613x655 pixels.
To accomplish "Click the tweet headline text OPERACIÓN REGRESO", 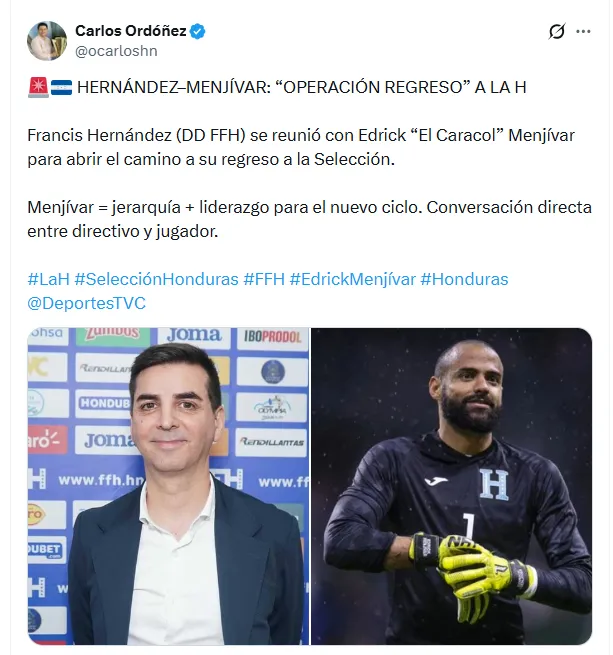I will (x=374, y=87).
